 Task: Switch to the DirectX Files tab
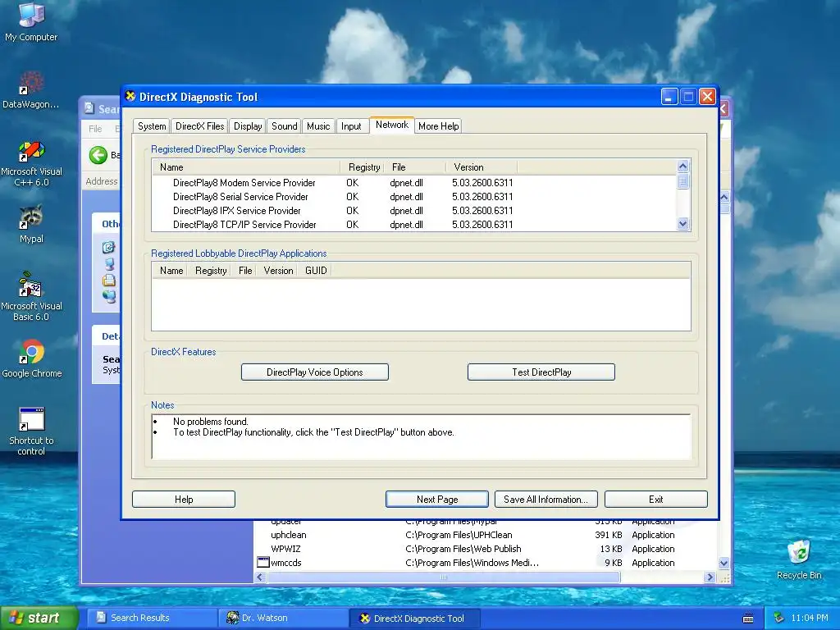click(x=200, y=126)
